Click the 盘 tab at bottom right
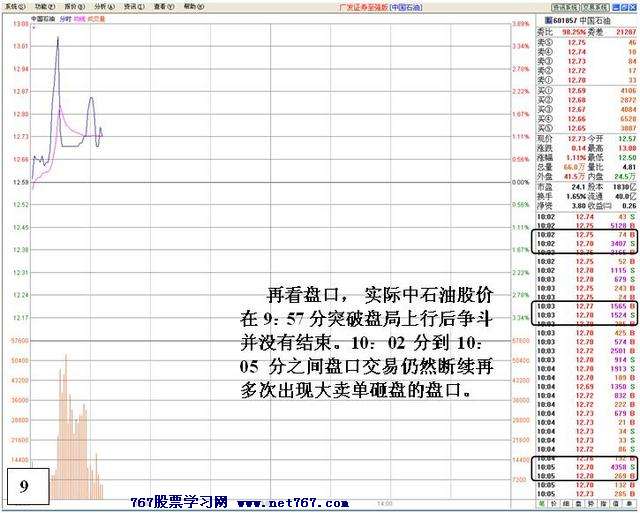Viewport: 640px width, 513px height. [x=579, y=504]
